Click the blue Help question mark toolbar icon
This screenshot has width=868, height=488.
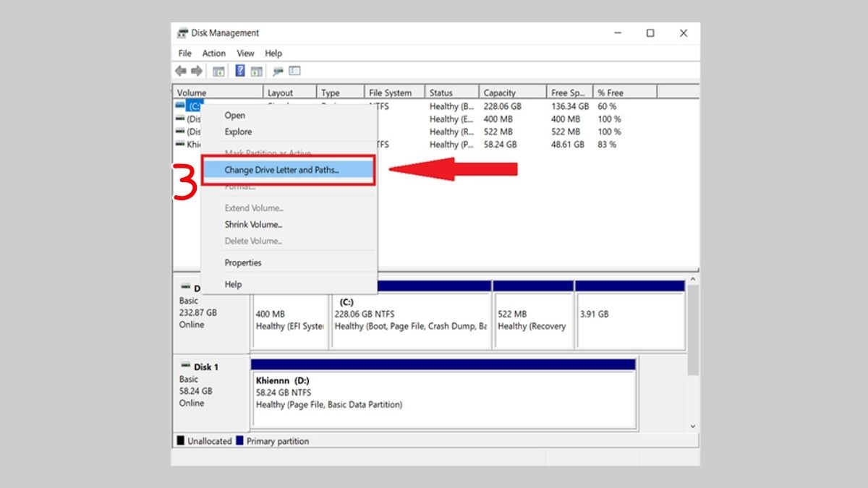[240, 71]
